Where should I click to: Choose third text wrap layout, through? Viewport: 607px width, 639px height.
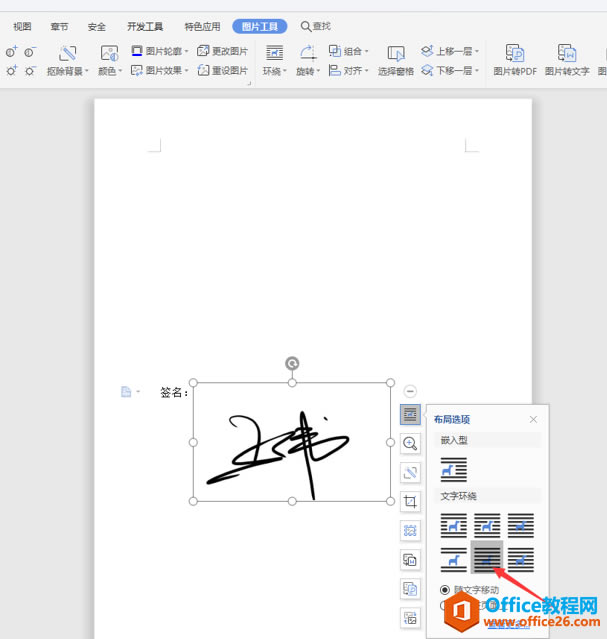point(521,525)
